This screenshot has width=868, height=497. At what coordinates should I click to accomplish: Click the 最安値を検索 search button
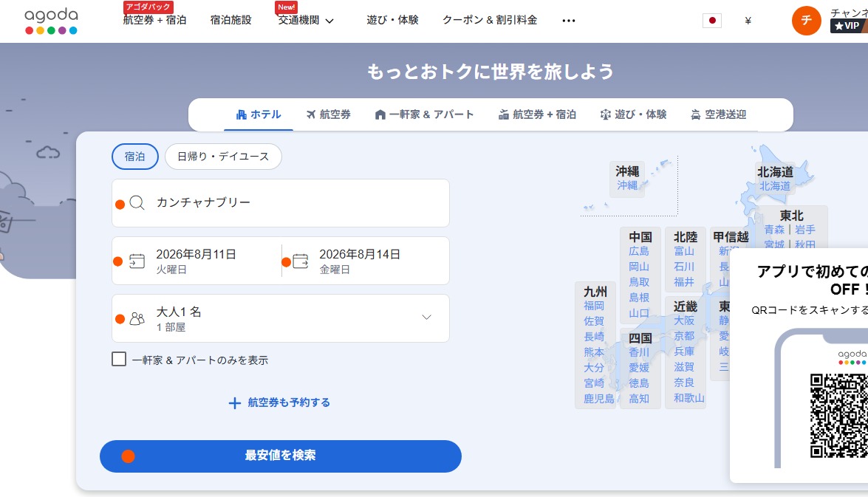point(281,456)
